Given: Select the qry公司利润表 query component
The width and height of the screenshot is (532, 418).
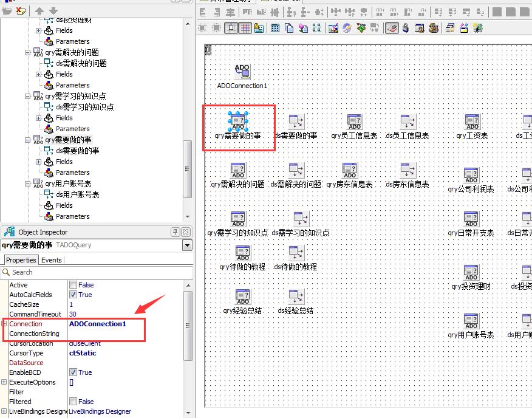Looking at the screenshot, I should pos(471,175).
